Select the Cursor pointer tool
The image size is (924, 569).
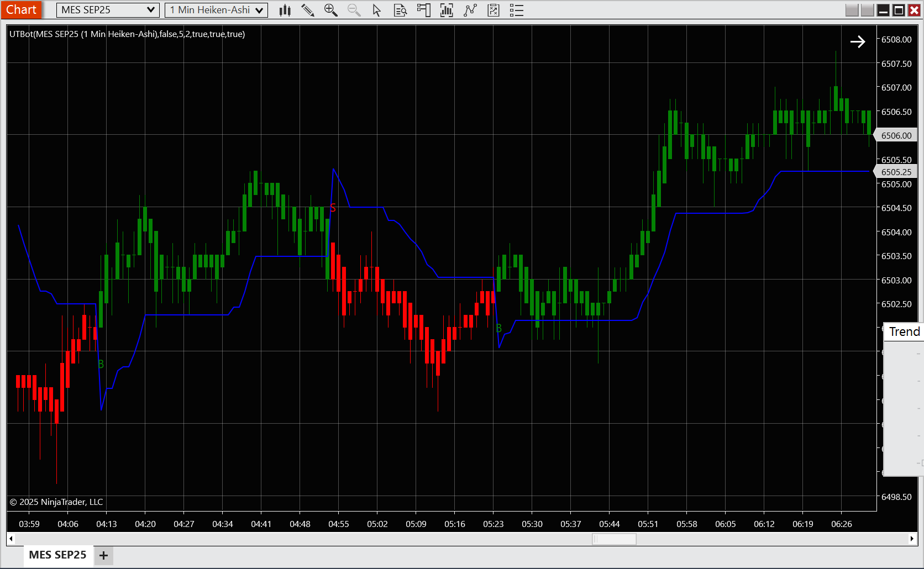click(x=377, y=9)
